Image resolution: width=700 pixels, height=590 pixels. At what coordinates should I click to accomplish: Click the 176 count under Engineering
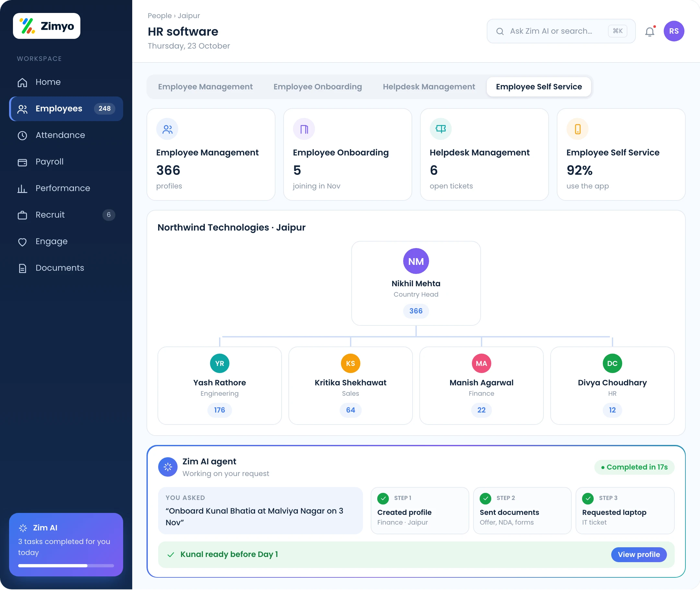coord(220,410)
